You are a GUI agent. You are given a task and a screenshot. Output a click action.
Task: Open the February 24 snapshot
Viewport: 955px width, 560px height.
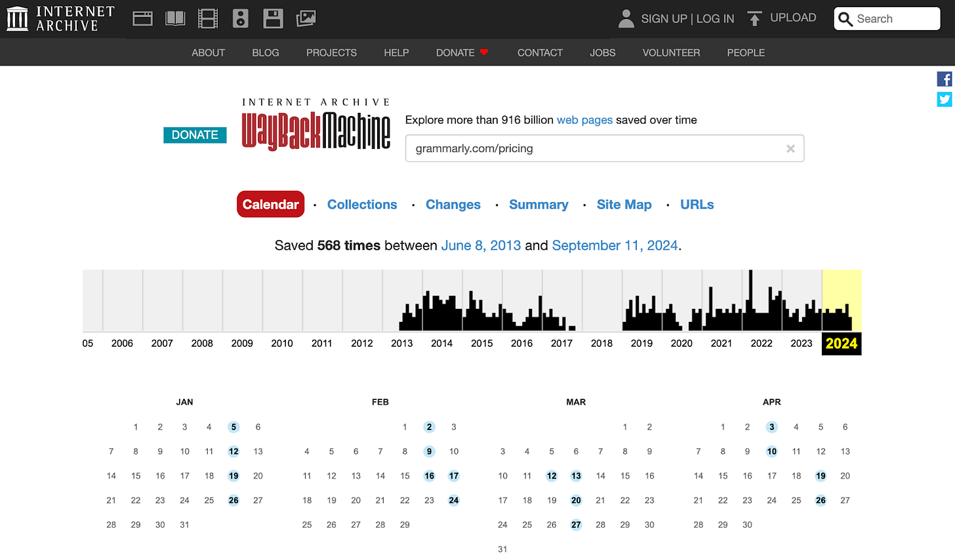click(454, 500)
